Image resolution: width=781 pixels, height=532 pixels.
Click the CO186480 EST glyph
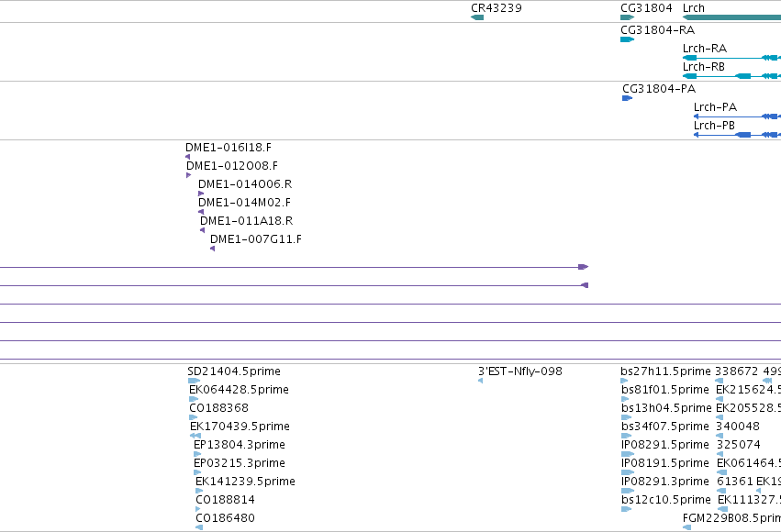[199, 528]
